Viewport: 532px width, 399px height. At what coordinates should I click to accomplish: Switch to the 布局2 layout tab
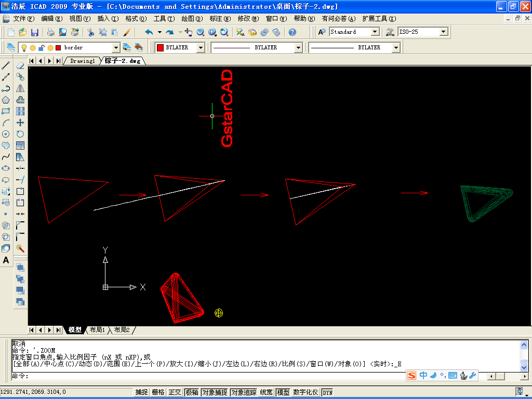pyautogui.click(x=122, y=330)
